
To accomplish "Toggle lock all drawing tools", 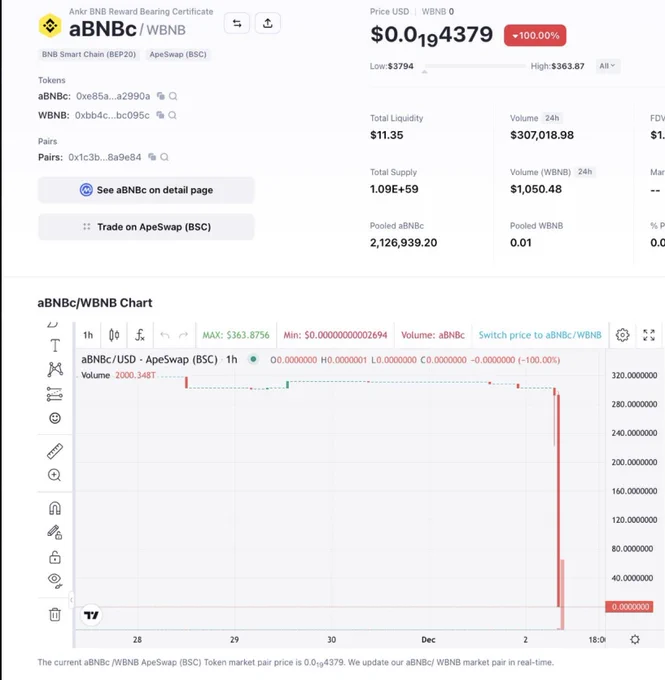I will (55, 557).
